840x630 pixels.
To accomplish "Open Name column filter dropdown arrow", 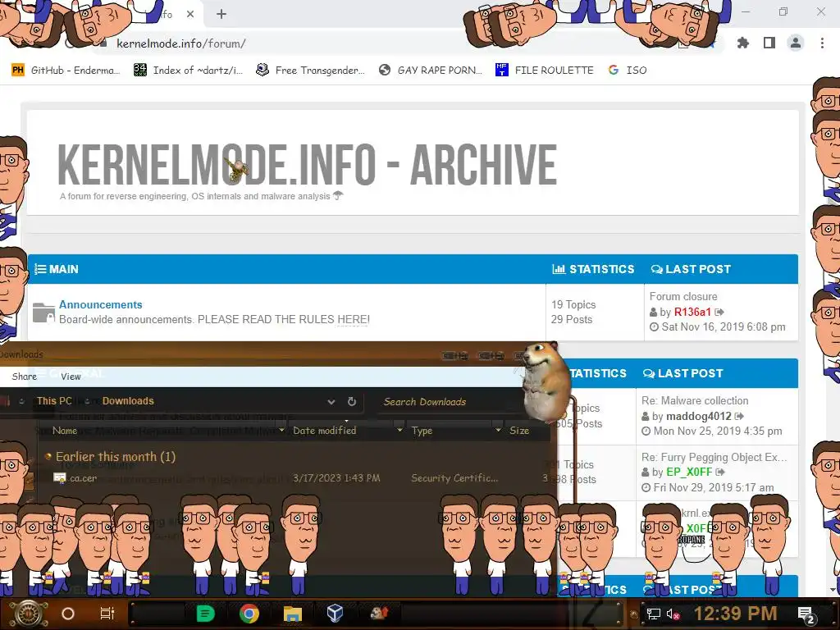I will click(x=282, y=430).
